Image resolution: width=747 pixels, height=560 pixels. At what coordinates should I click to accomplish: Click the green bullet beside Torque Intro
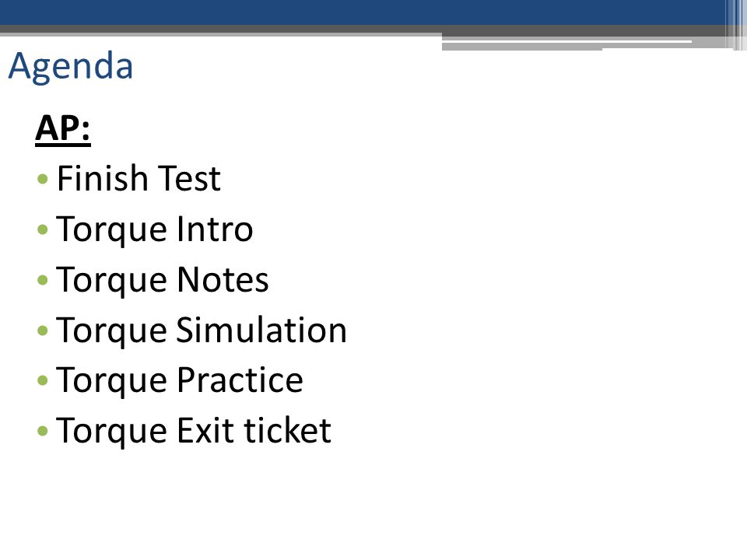(42, 229)
